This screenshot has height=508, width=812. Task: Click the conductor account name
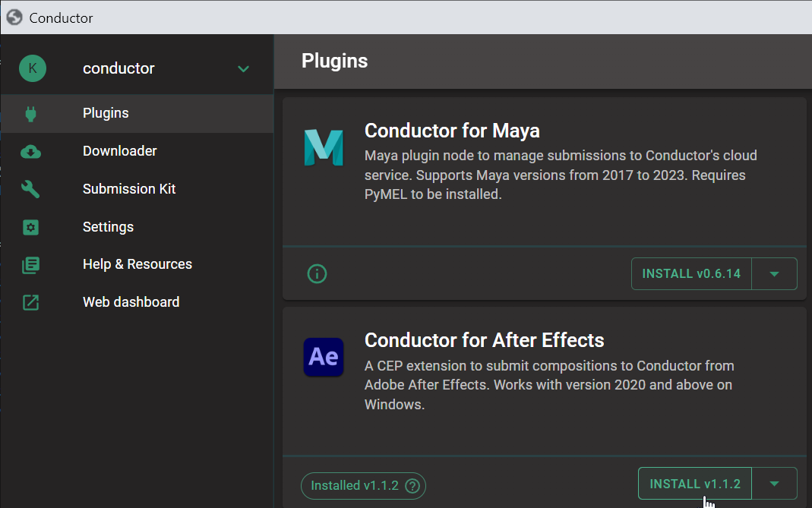[118, 68]
